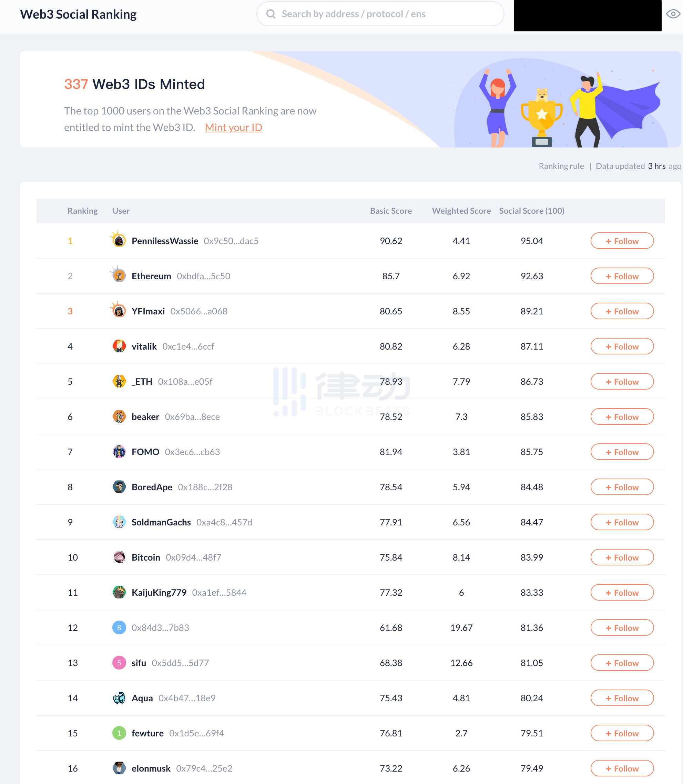Click the KaijuKing779 profile avatar icon
The width and height of the screenshot is (683, 784).
[119, 592]
